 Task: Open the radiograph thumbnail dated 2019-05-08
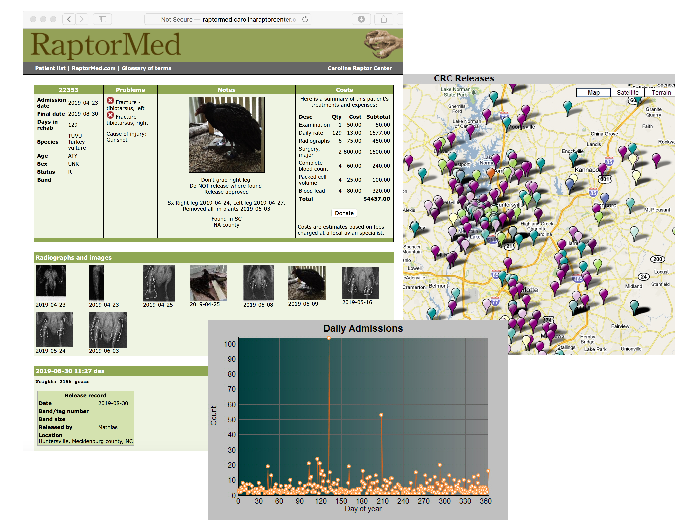click(x=258, y=282)
